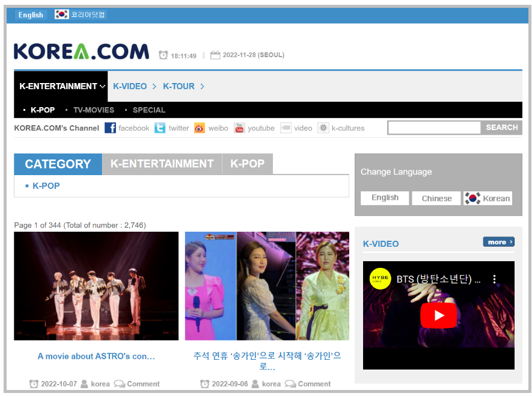Click 'Page 1 of 344' text

(37, 225)
